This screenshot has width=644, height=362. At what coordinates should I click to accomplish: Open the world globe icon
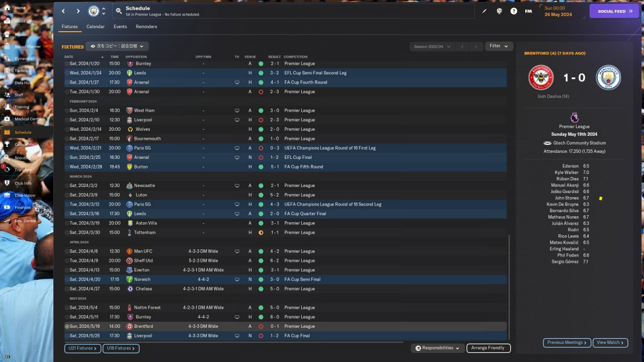(x=499, y=11)
